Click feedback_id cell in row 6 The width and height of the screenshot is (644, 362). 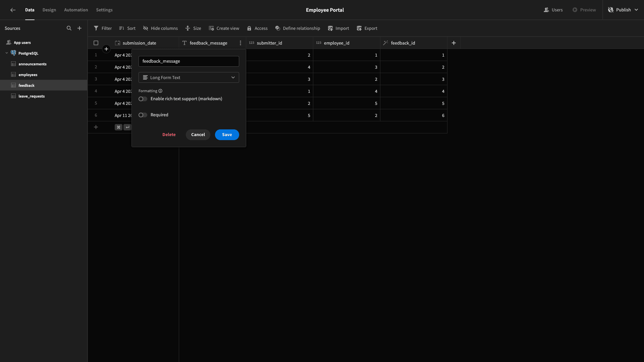click(414, 115)
